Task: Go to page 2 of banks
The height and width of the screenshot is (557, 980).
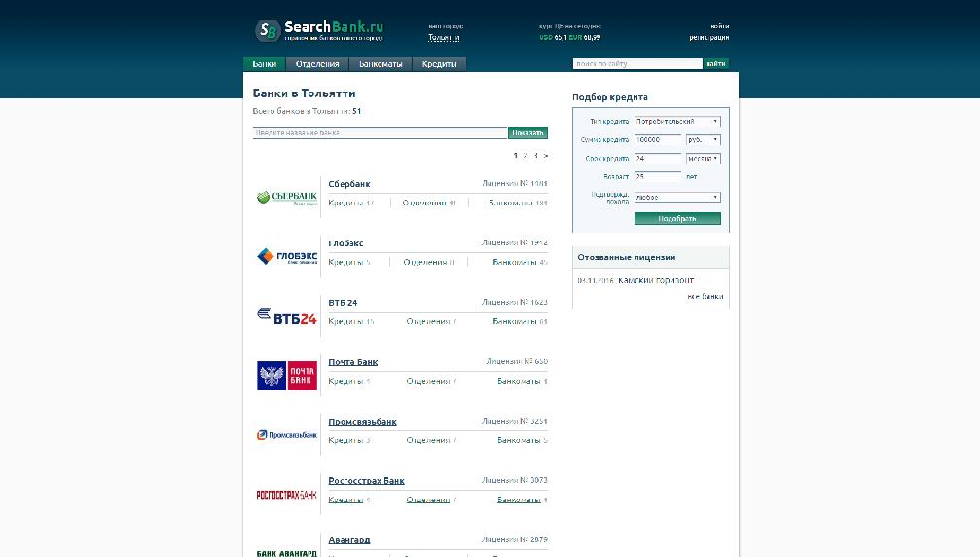Action: [525, 156]
